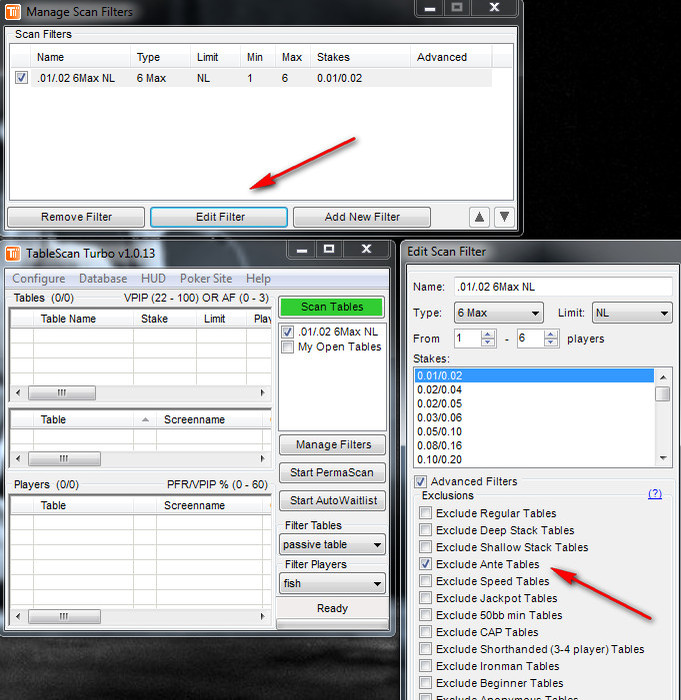Sort by Stake column in Tables list
The height and width of the screenshot is (700, 681).
pyautogui.click(x=165, y=319)
